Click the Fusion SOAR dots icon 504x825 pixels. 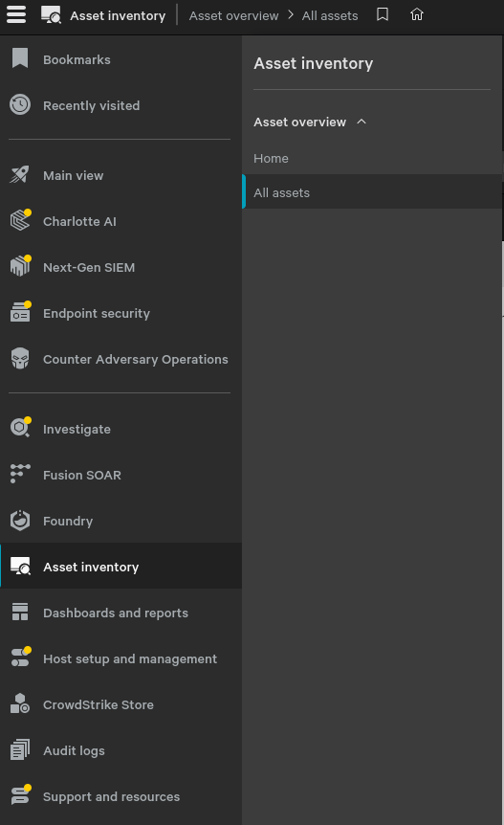tap(20, 474)
